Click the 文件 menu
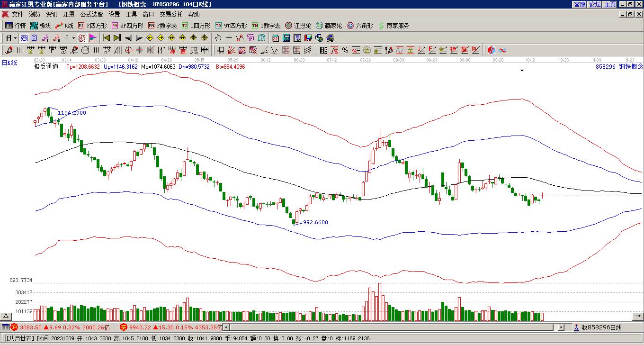This screenshot has width=644, height=345. (18, 14)
